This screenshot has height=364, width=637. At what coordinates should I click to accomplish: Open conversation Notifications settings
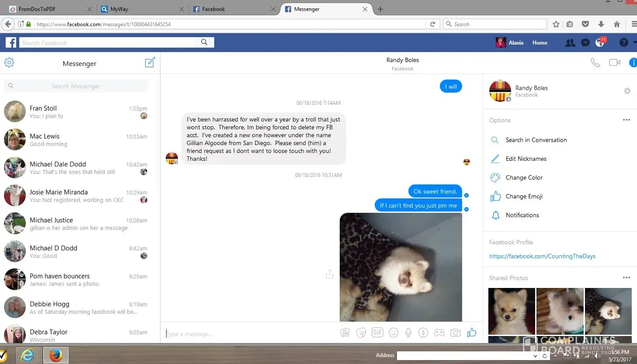click(522, 215)
